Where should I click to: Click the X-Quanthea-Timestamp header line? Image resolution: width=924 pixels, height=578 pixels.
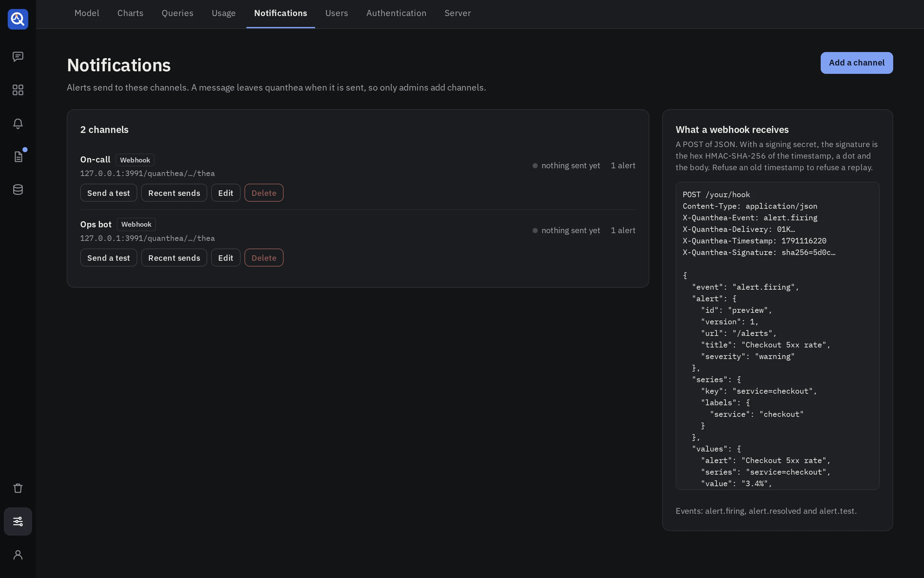[755, 241]
